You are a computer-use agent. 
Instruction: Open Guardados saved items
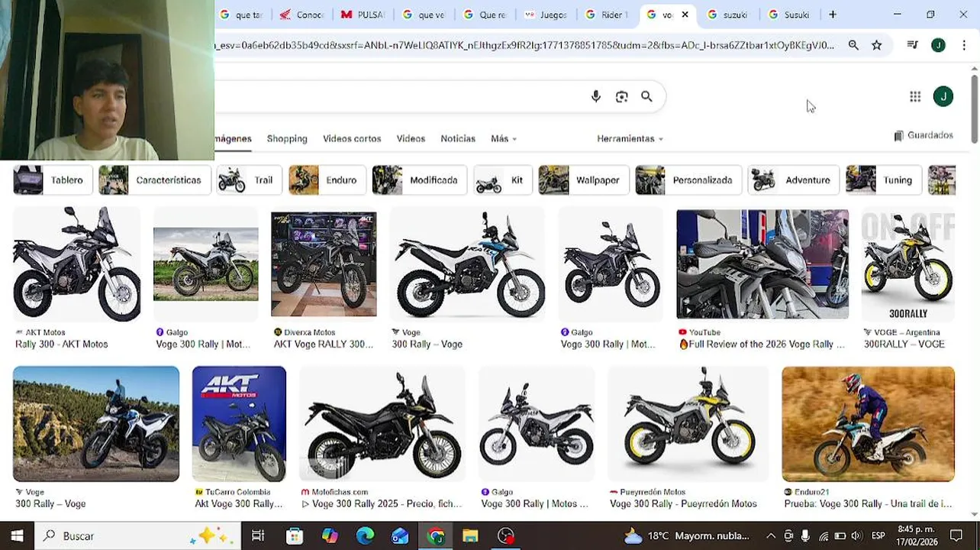pyautogui.click(x=924, y=135)
